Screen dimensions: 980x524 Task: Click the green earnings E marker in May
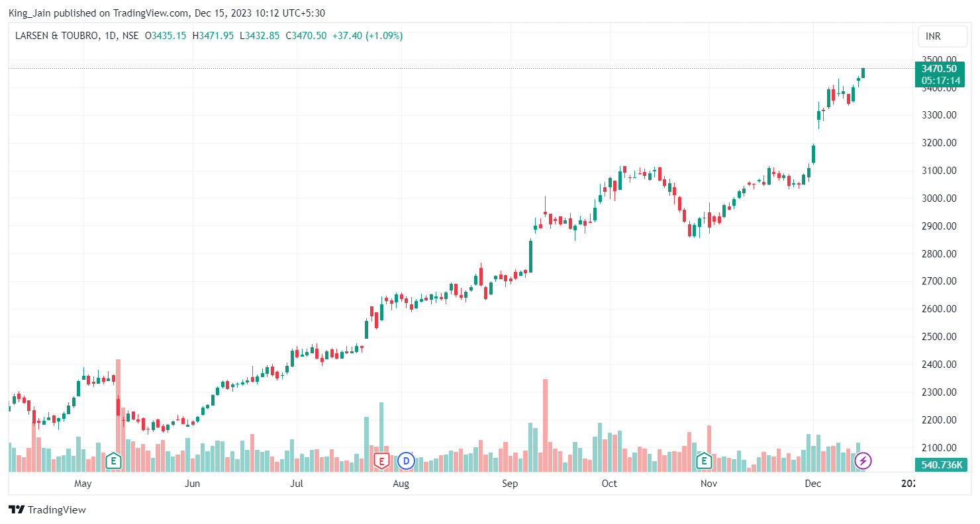pyautogui.click(x=114, y=460)
